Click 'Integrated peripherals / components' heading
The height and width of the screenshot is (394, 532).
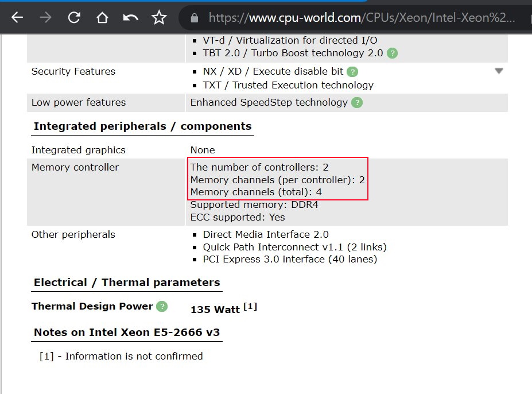click(142, 126)
